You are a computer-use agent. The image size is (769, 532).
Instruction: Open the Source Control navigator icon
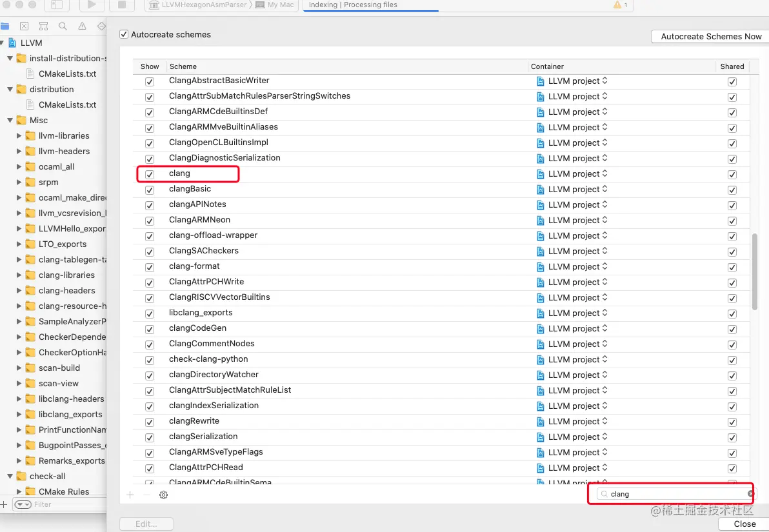24,26
